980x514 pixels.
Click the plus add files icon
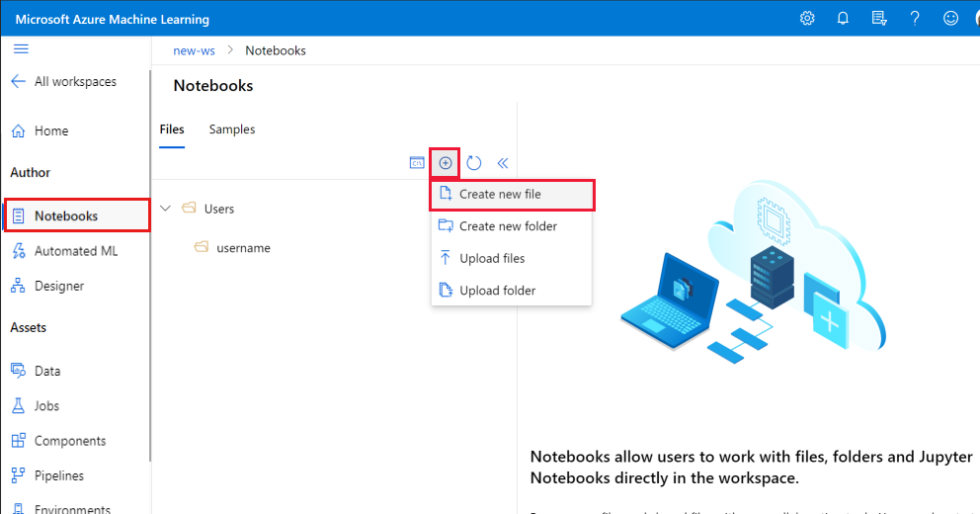[x=445, y=163]
